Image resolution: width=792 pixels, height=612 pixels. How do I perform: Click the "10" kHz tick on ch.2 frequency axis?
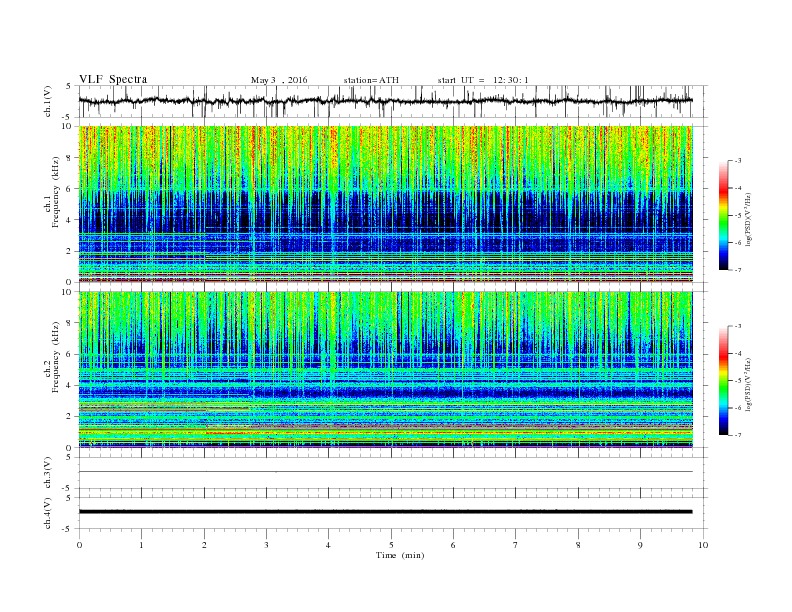coord(68,291)
